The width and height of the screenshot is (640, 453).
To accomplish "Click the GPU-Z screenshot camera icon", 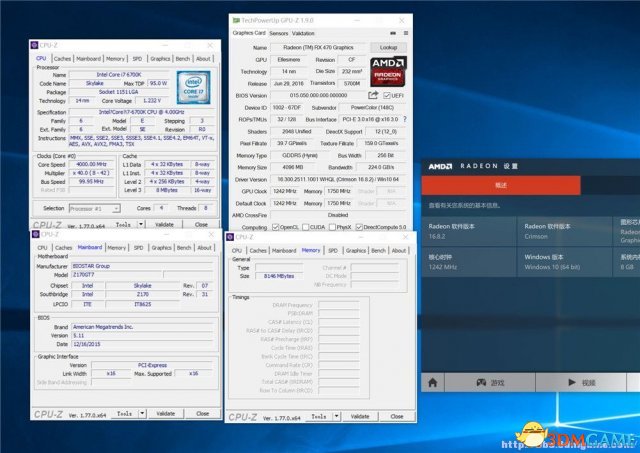I will click(393, 33).
